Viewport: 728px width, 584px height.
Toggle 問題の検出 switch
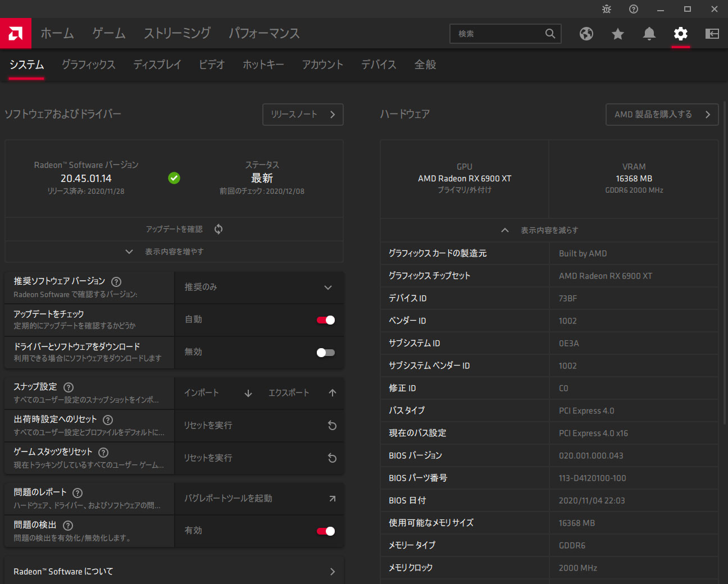(326, 531)
